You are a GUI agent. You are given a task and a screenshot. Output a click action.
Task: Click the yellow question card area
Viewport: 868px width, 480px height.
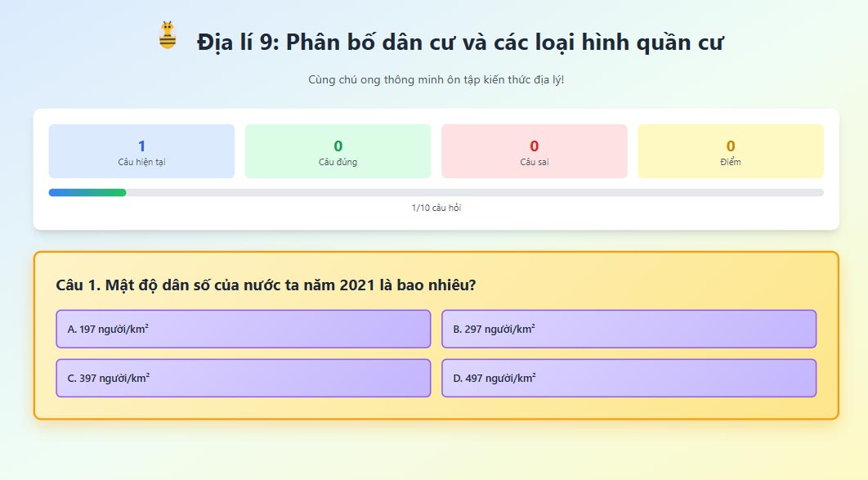(x=434, y=335)
